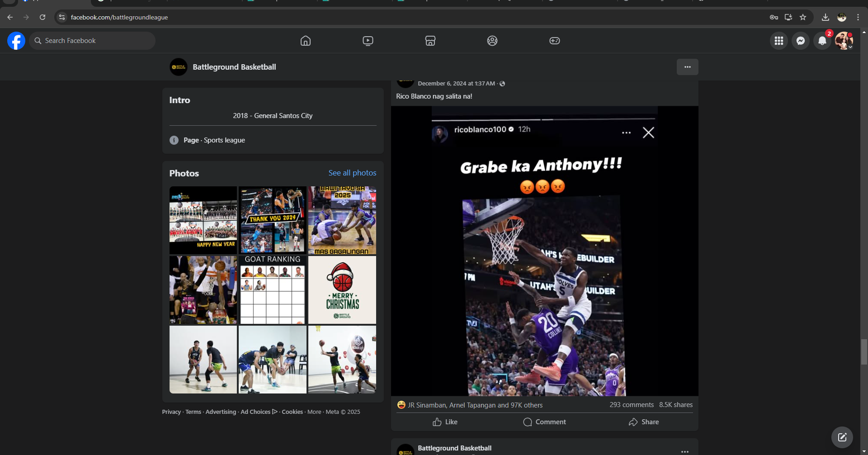Go forward in browser history
This screenshot has height=455, width=868.
click(26, 17)
